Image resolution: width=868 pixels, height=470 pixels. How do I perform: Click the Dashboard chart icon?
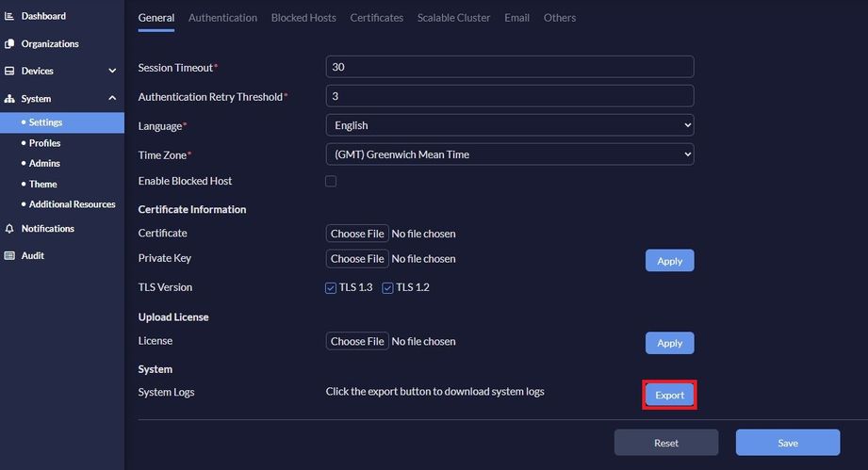8,16
